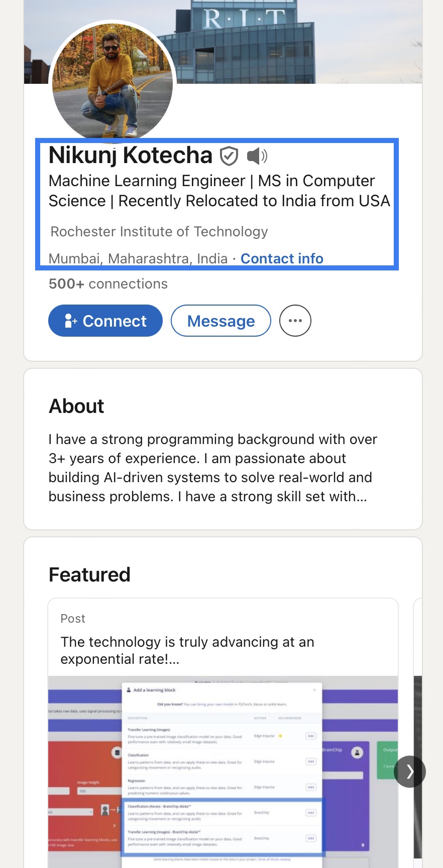Advance the Featured carousel with next arrow
Screen dimensions: 443x868
point(410,771)
